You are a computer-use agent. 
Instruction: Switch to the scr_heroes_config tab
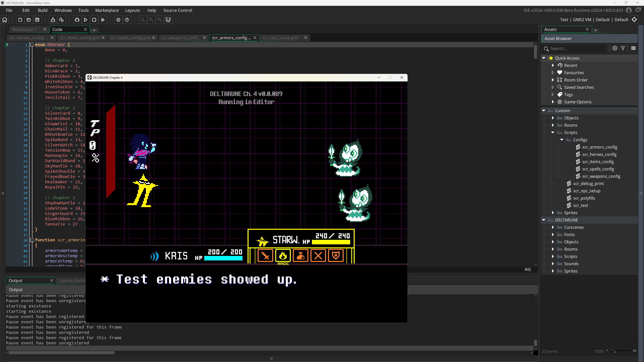[28, 38]
